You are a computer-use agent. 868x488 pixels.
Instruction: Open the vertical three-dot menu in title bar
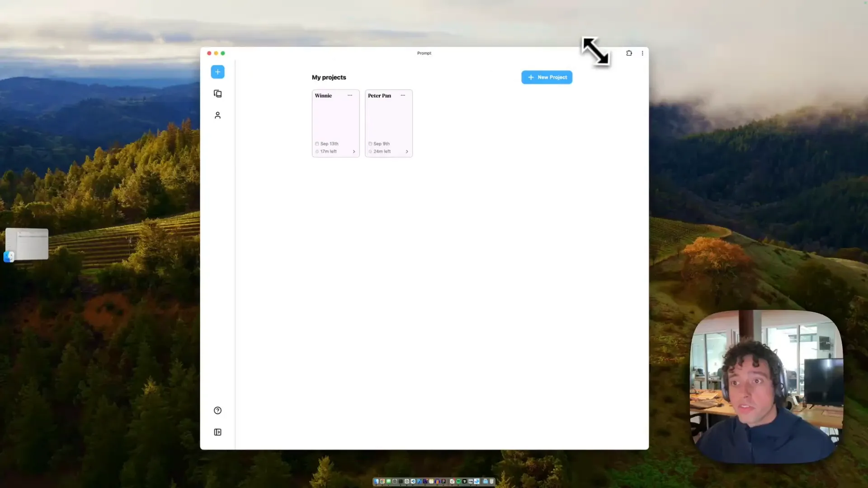[642, 53]
